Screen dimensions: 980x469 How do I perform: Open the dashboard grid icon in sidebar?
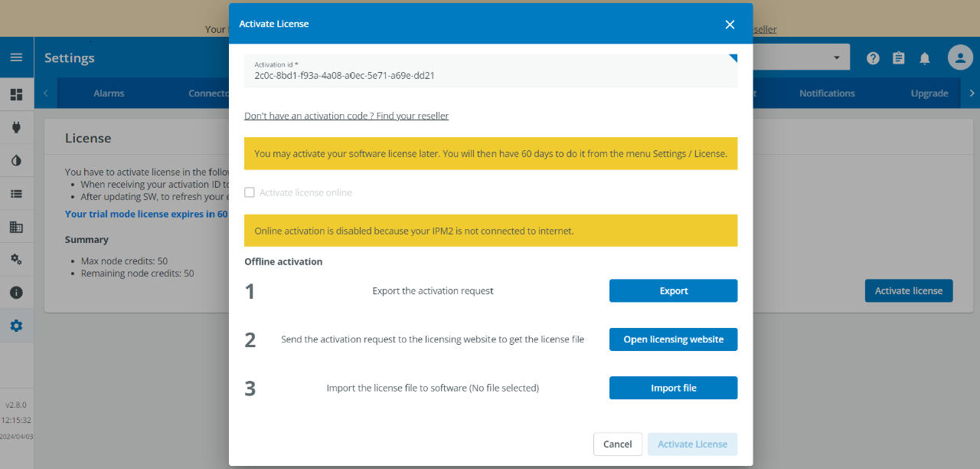pos(16,93)
